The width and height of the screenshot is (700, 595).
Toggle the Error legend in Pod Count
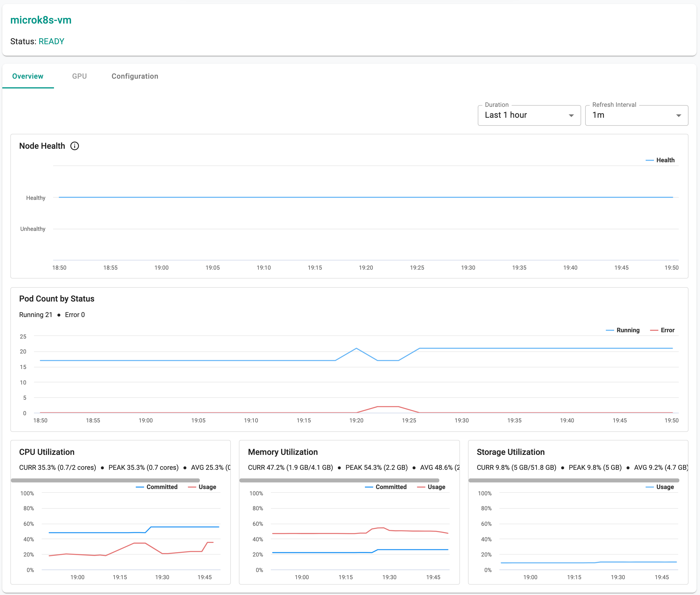pyautogui.click(x=662, y=330)
